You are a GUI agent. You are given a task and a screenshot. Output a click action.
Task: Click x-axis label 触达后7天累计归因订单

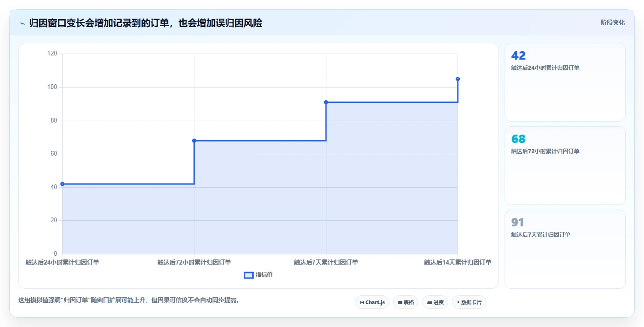326,262
